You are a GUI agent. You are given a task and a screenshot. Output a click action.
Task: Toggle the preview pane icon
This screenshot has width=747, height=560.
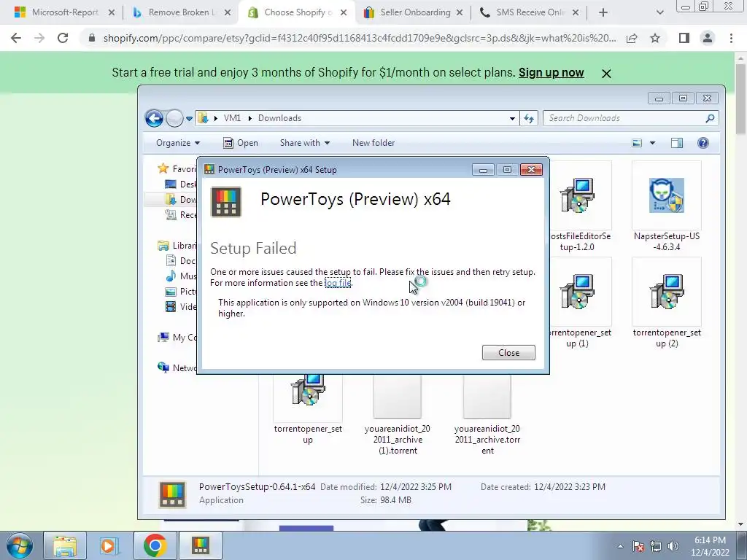point(676,143)
